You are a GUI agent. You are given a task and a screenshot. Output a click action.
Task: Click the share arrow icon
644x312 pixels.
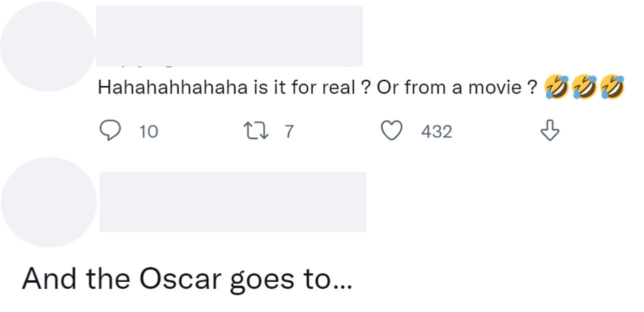pos(550,130)
